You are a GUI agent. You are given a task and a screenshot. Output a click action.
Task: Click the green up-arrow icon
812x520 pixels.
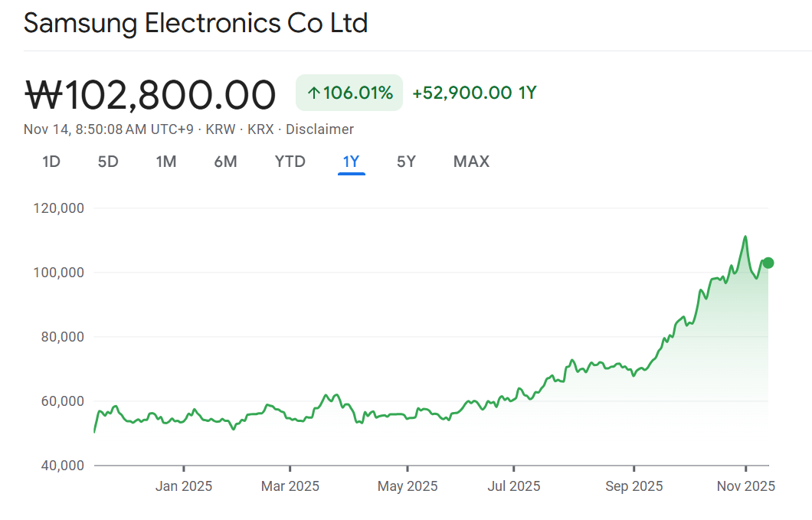[x=313, y=93]
